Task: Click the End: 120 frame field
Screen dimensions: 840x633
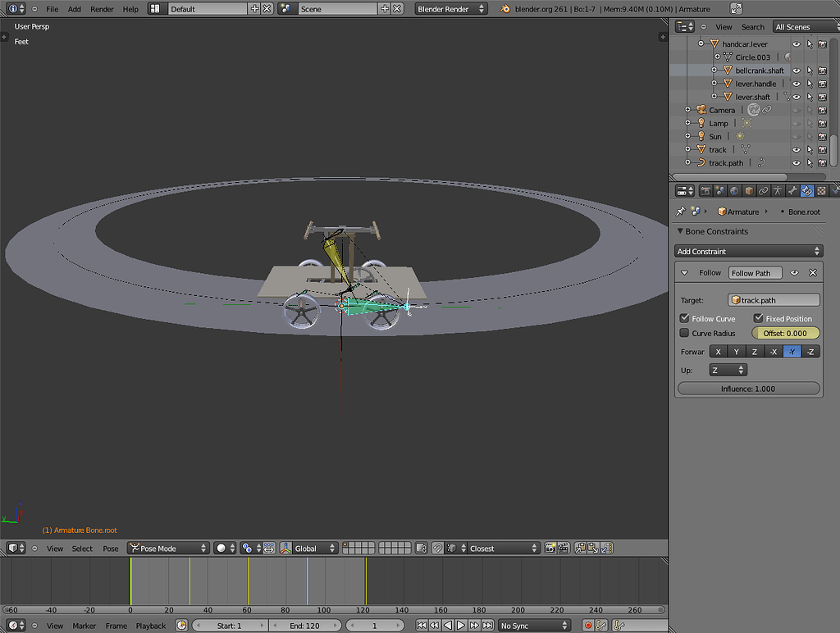Action: (x=305, y=626)
